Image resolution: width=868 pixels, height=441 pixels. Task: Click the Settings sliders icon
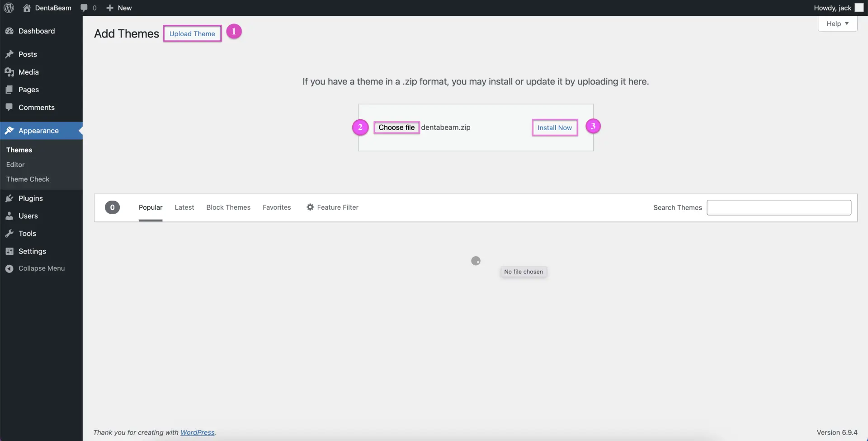pyautogui.click(x=9, y=251)
